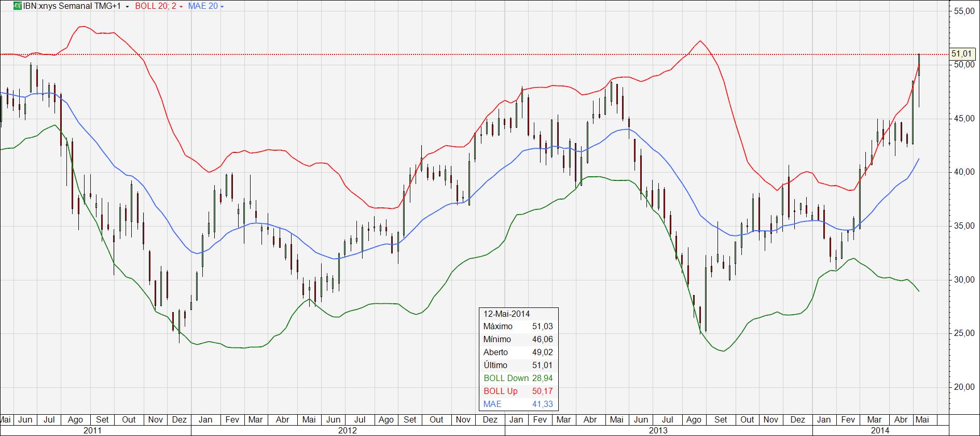
Task: Click the 40,00 price axis label
Action: [964, 172]
